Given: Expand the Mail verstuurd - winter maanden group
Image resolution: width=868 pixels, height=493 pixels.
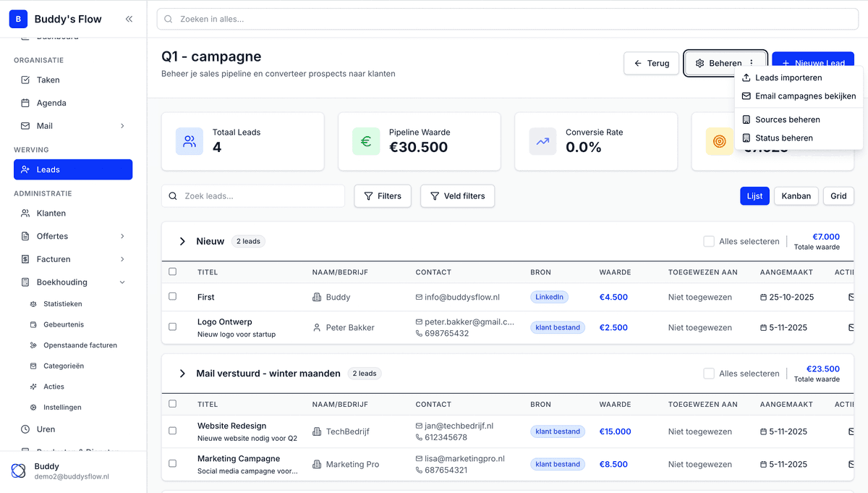Looking at the screenshot, I should point(182,374).
